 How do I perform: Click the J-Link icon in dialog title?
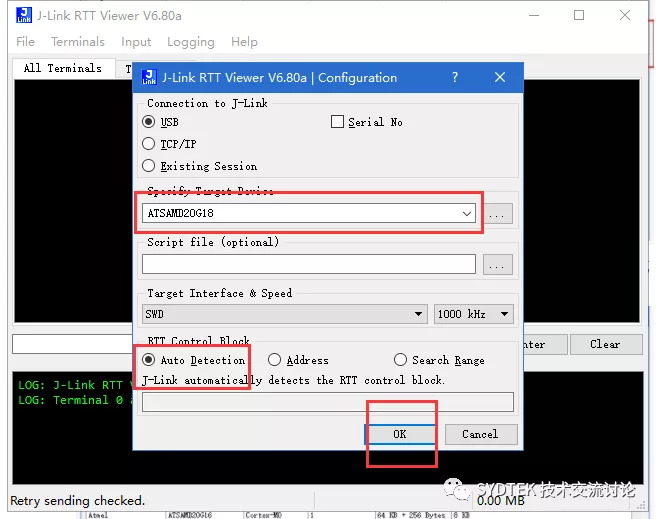click(149, 77)
